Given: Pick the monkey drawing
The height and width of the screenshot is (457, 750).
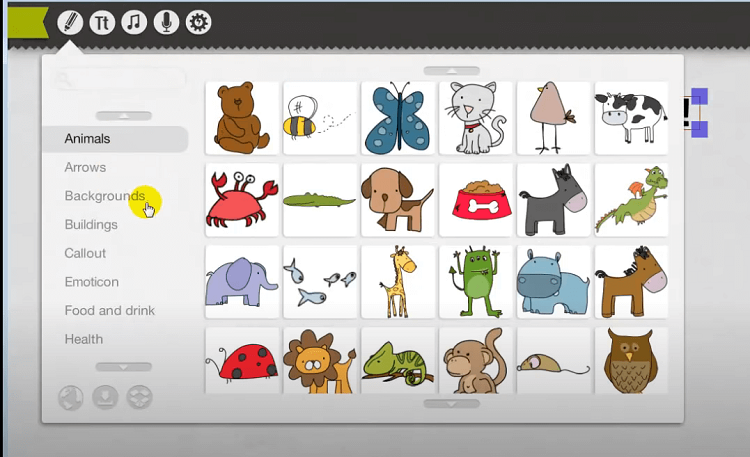Looking at the screenshot, I should (476, 361).
